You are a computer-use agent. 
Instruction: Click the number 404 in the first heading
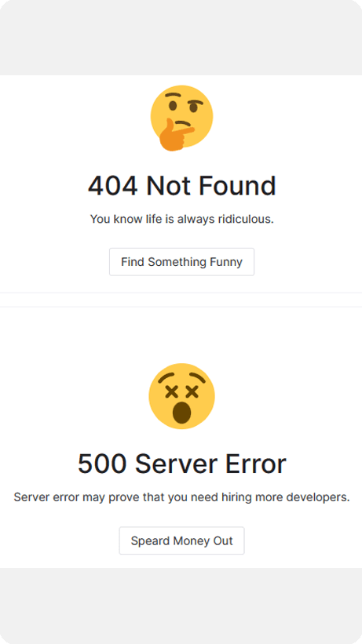pos(113,186)
